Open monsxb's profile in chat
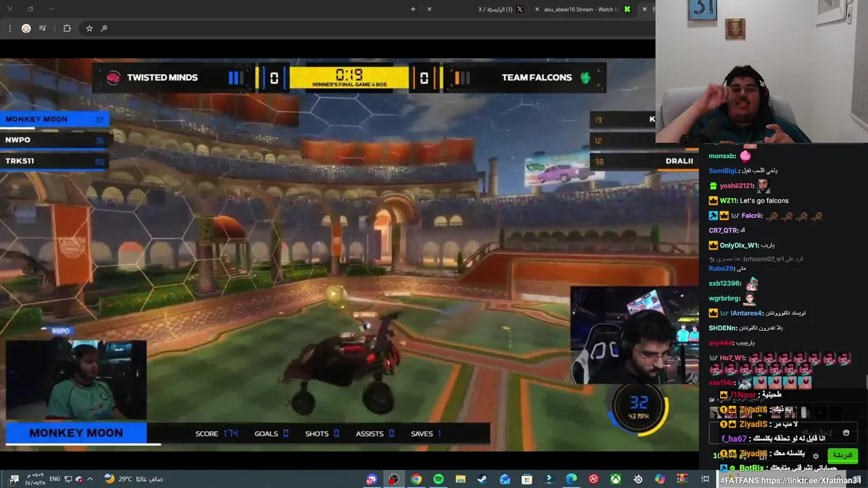The image size is (868, 488). pos(722,156)
